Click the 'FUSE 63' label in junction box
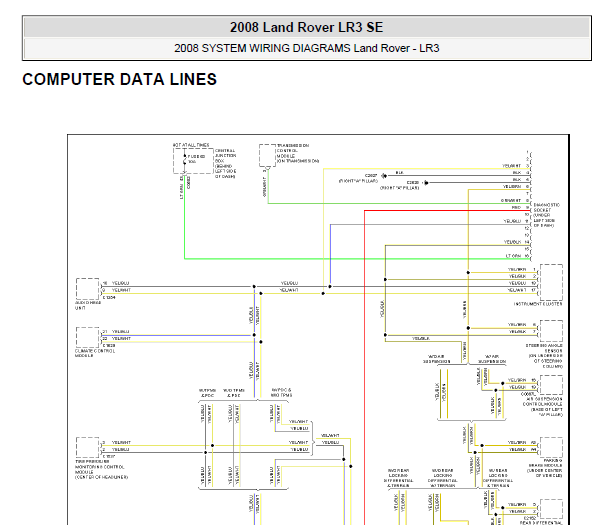Image resolution: width=604 pixels, height=525 pixels. coord(196,156)
